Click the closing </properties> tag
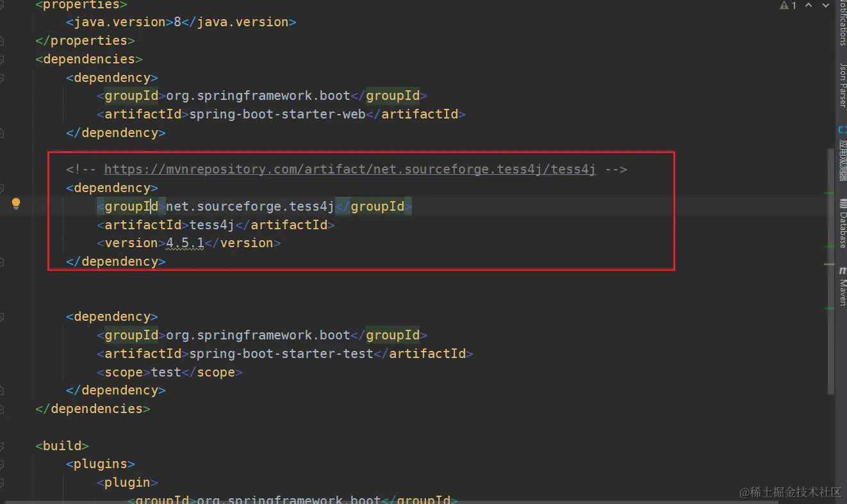The height and width of the screenshot is (504, 847). pyautogui.click(x=85, y=40)
